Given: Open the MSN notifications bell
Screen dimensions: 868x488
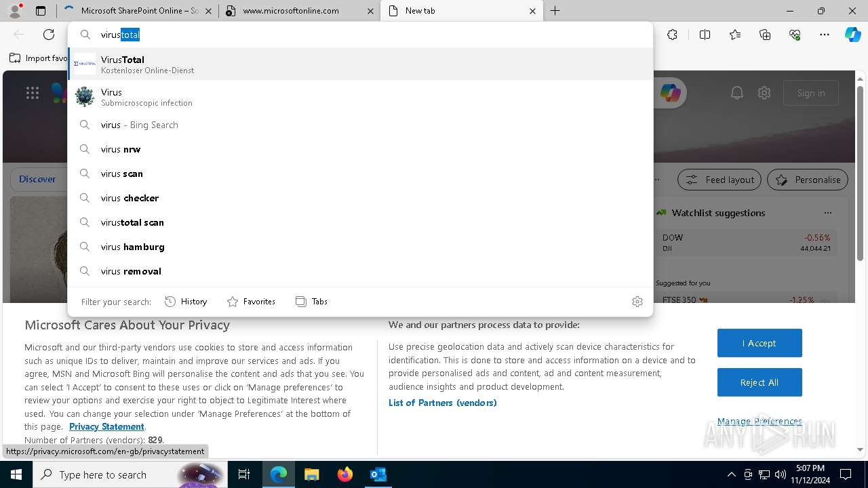Looking at the screenshot, I should 737,93.
